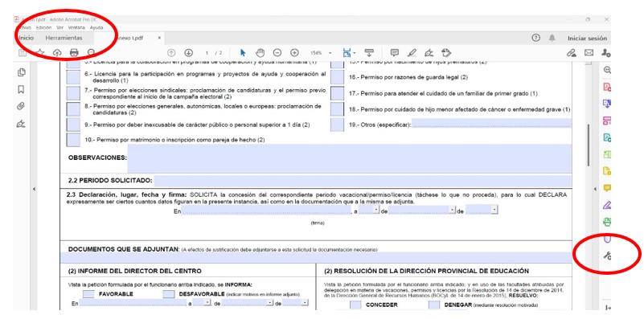Screen dimensions: 644x319
Task: Open day dropdown in Informe del Director
Action: point(207,303)
